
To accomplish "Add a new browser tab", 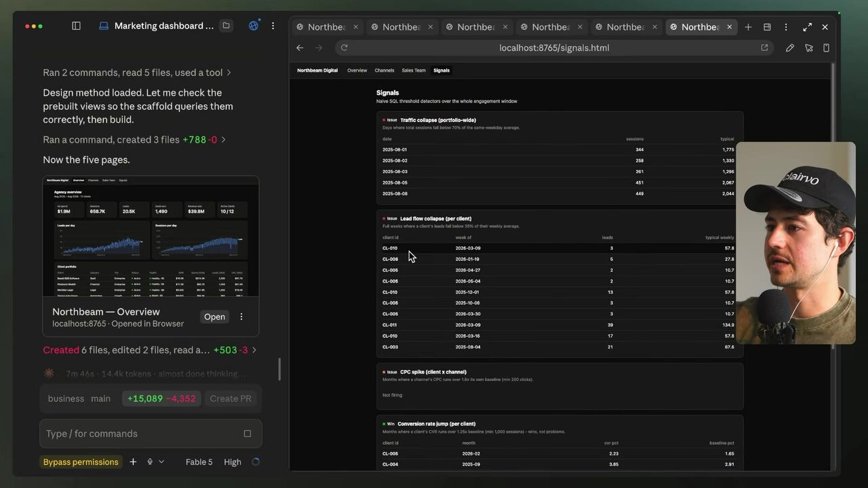I will click(x=748, y=27).
